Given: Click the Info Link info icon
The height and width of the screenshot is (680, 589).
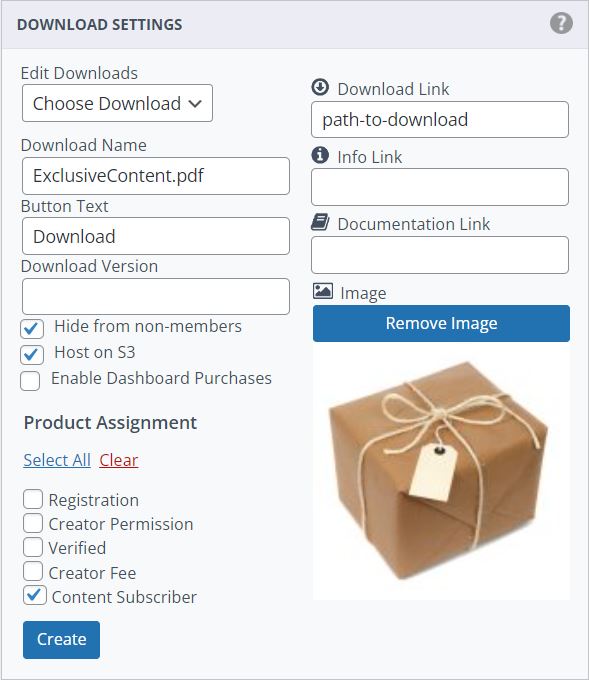Looking at the screenshot, I should [x=320, y=155].
